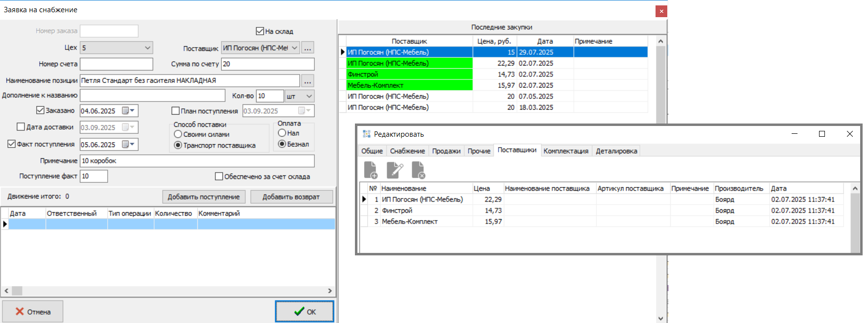Open the Комплектация tab
Screen dimensions: 868x323
click(565, 151)
